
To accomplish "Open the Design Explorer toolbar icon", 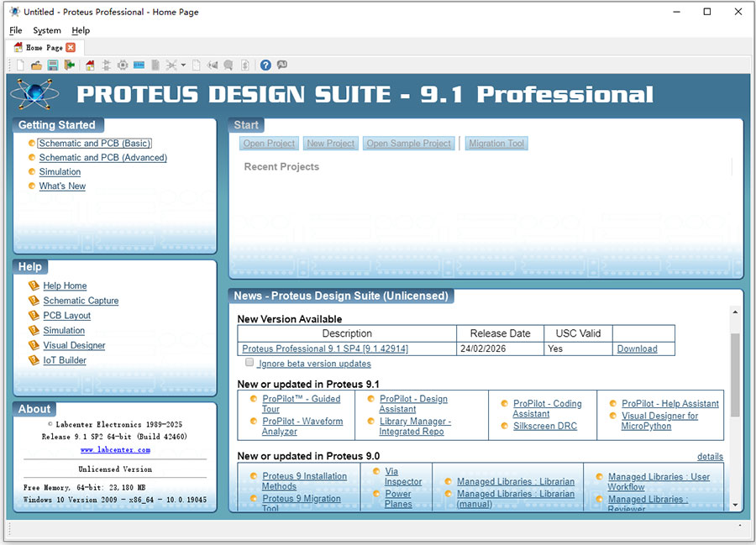I will (171, 64).
